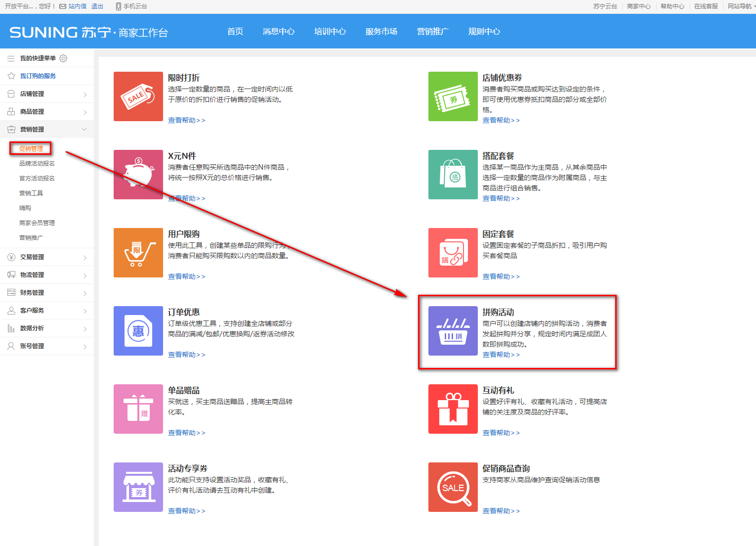Open the 活动专享券 shop icon
The image size is (756, 546).
(138, 487)
